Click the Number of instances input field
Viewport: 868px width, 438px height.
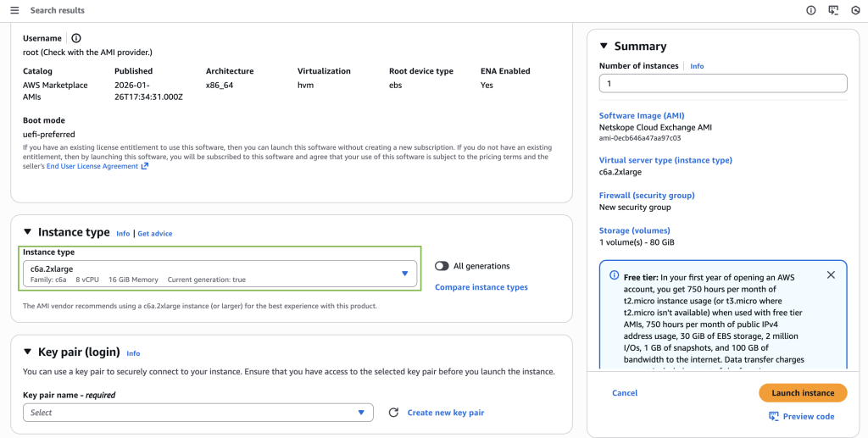point(723,84)
